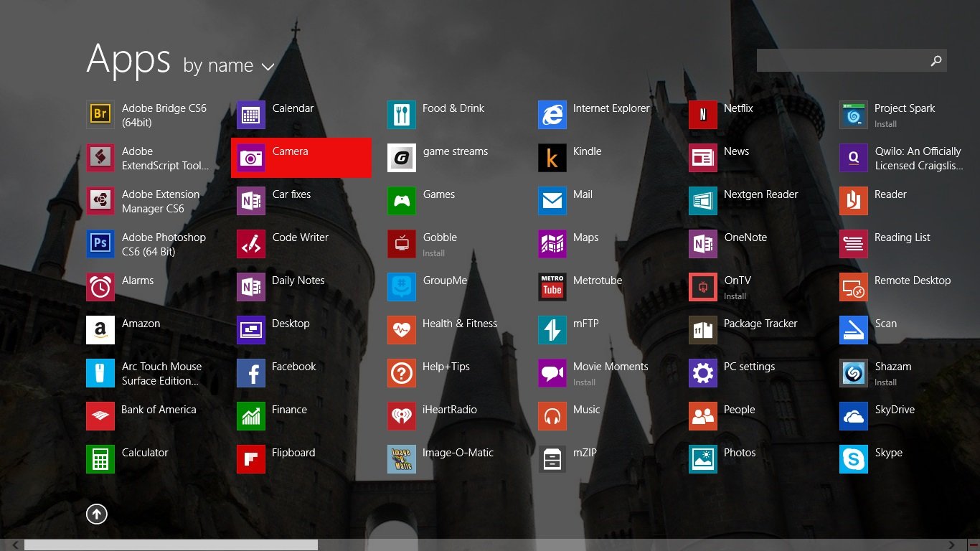Open the Calendar app icon

251,115
